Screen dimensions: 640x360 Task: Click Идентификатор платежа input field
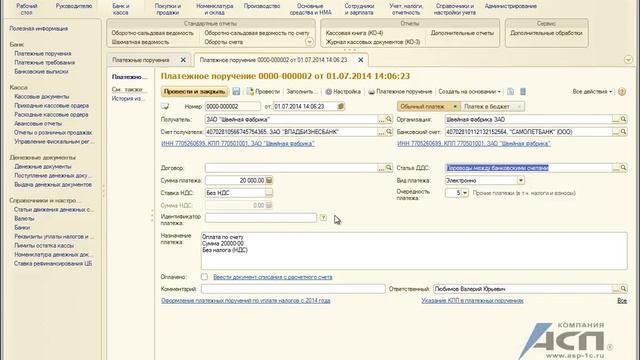point(261,218)
